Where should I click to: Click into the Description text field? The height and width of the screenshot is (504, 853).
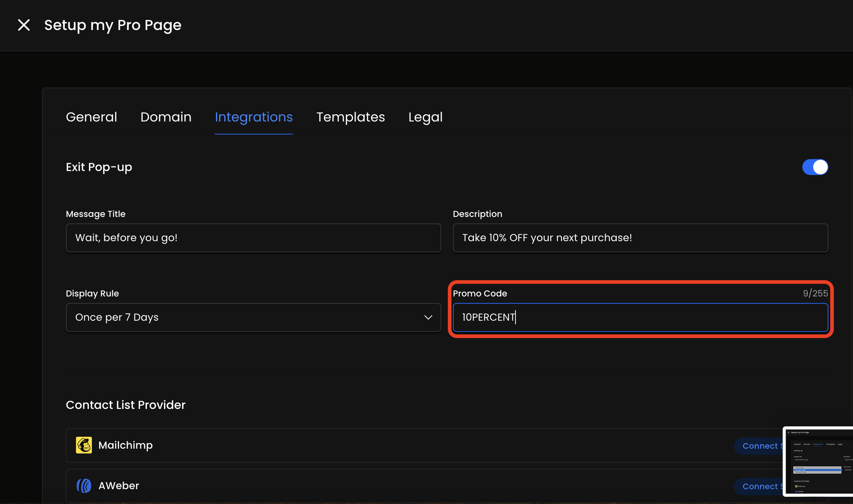click(640, 238)
